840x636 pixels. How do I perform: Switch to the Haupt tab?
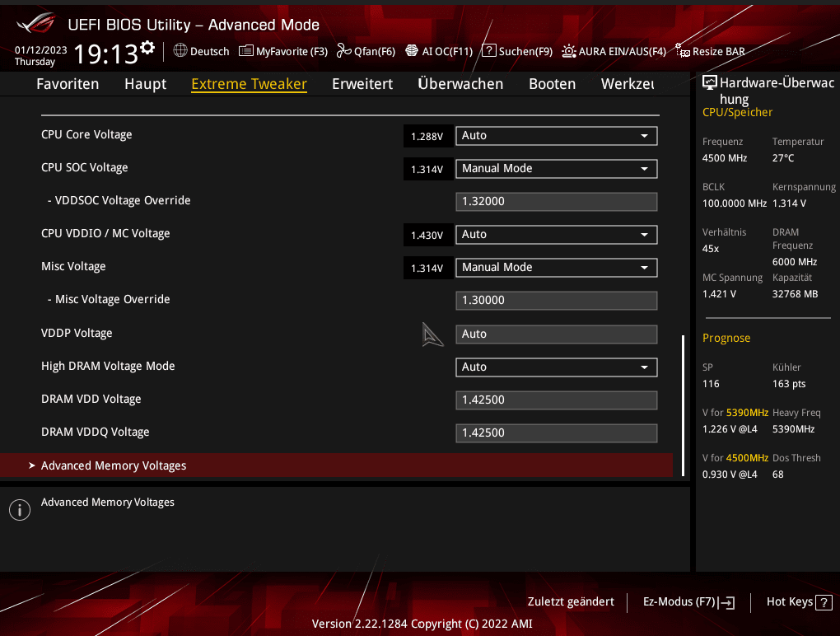[x=145, y=84]
